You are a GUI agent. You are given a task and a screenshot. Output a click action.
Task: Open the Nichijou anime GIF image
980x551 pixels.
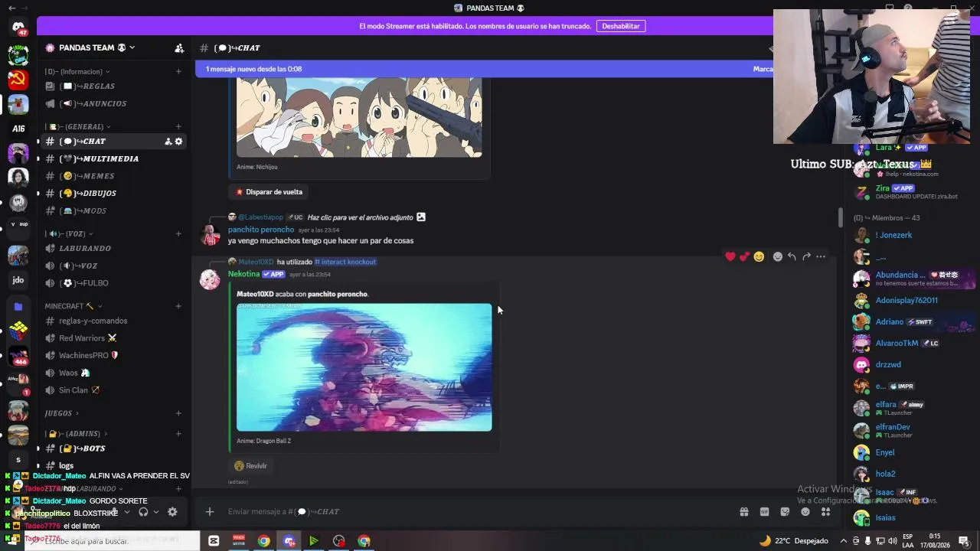pyautogui.click(x=359, y=117)
